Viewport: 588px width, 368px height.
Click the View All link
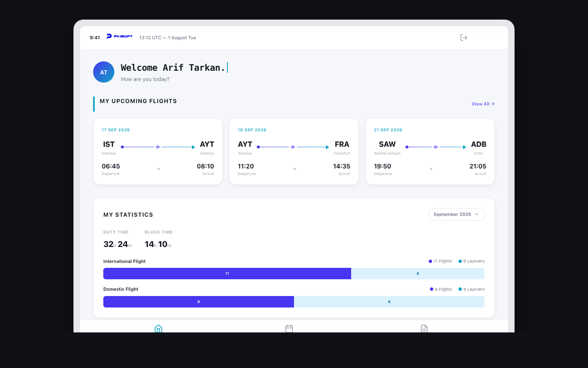tap(483, 104)
